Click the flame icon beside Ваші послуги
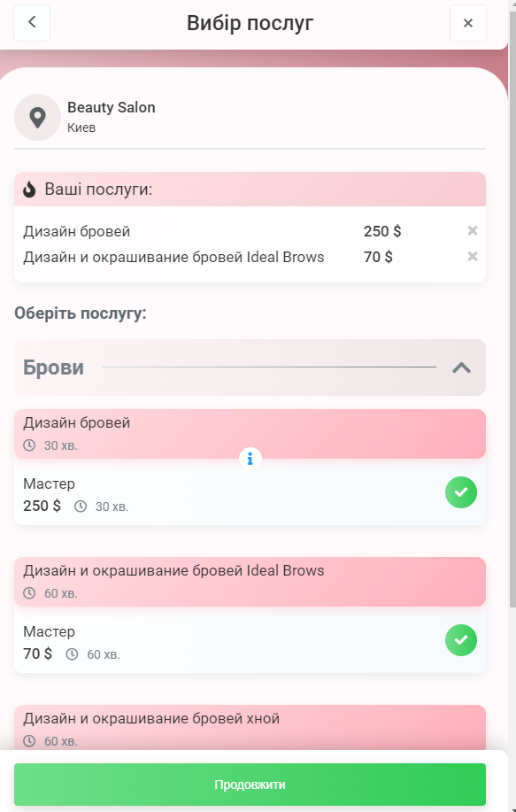This screenshot has width=516, height=812. [x=29, y=189]
